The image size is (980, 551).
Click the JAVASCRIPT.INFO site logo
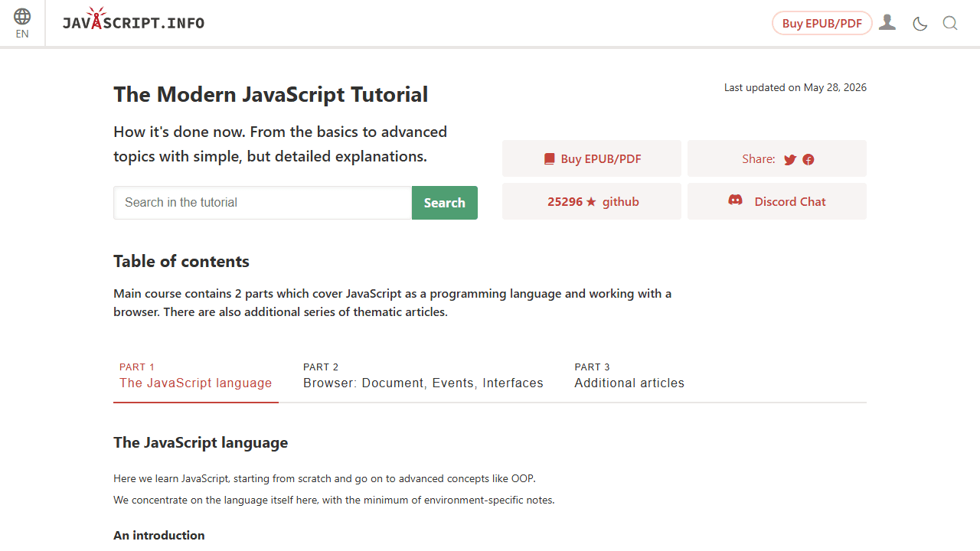[x=133, y=19]
